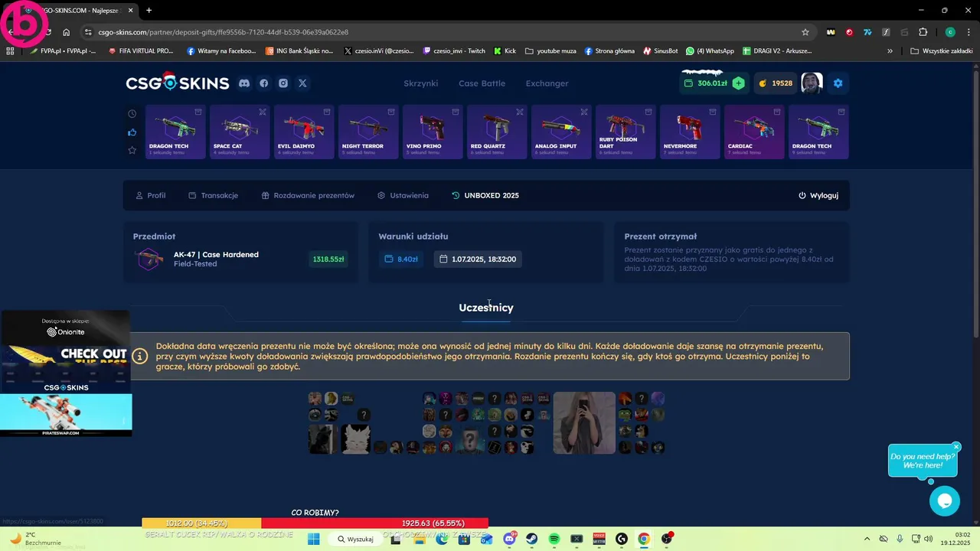Viewport: 980px width, 551px height.
Task: Open the CARDIAC drop card
Action: 753,132
